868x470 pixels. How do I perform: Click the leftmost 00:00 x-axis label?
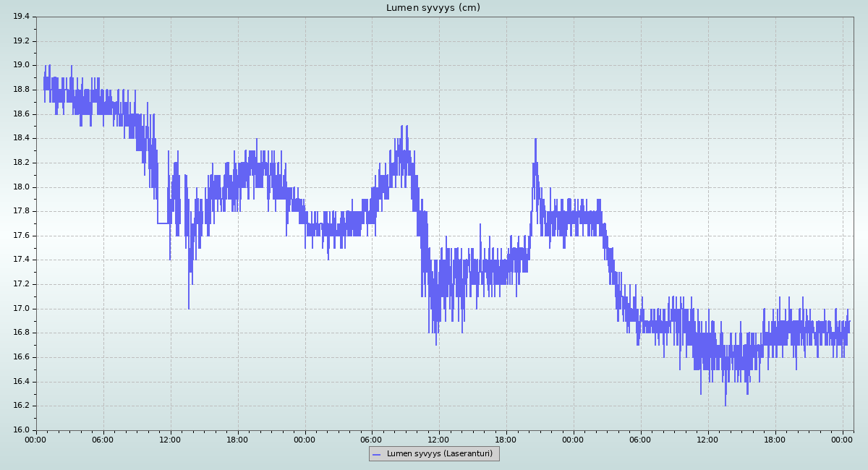point(36,439)
